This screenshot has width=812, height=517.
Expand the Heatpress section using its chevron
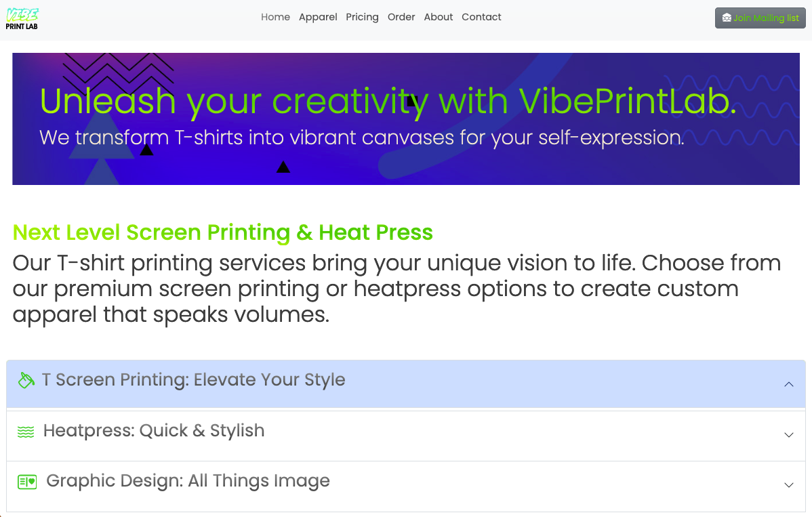pos(788,435)
